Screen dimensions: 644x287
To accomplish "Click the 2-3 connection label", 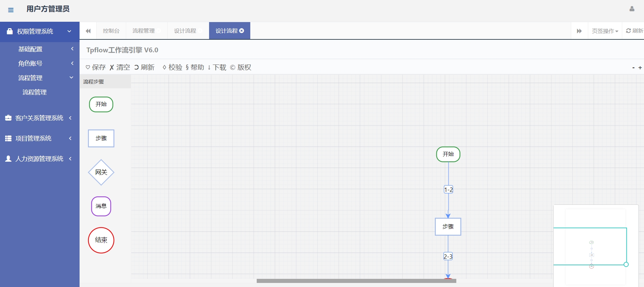I will click(448, 256).
